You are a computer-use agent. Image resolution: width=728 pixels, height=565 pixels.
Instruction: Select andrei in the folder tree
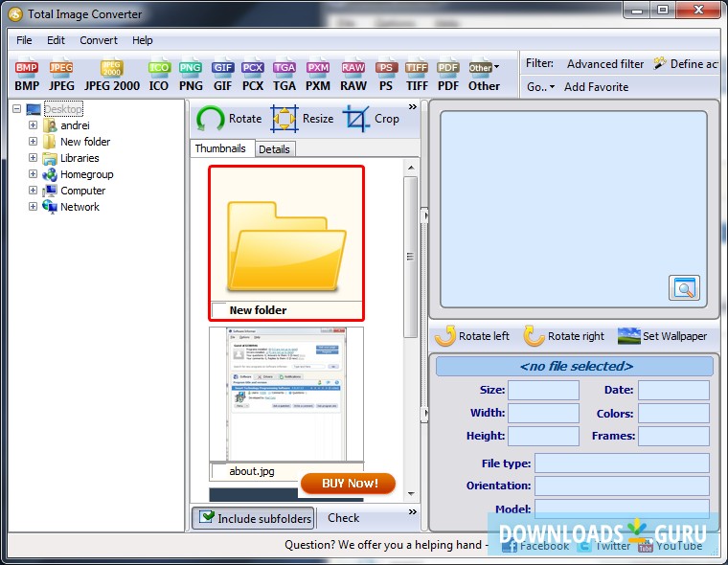tap(75, 125)
